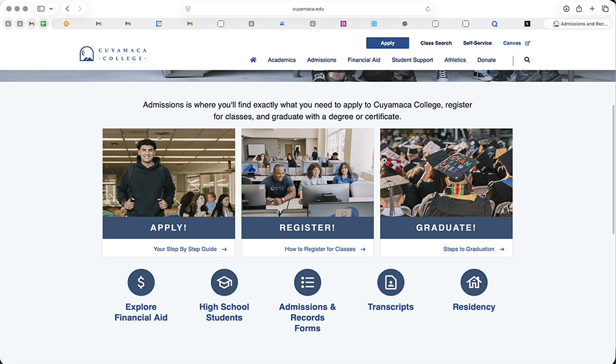This screenshot has width=616, height=364.
Task: Switch to the pinned Gmail tab
Action: pos(31,24)
